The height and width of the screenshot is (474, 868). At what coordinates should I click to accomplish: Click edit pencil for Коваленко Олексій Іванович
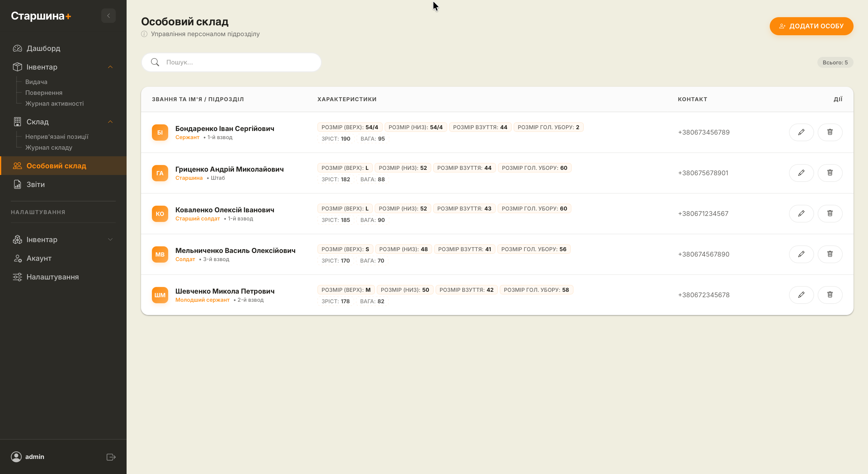pyautogui.click(x=801, y=214)
